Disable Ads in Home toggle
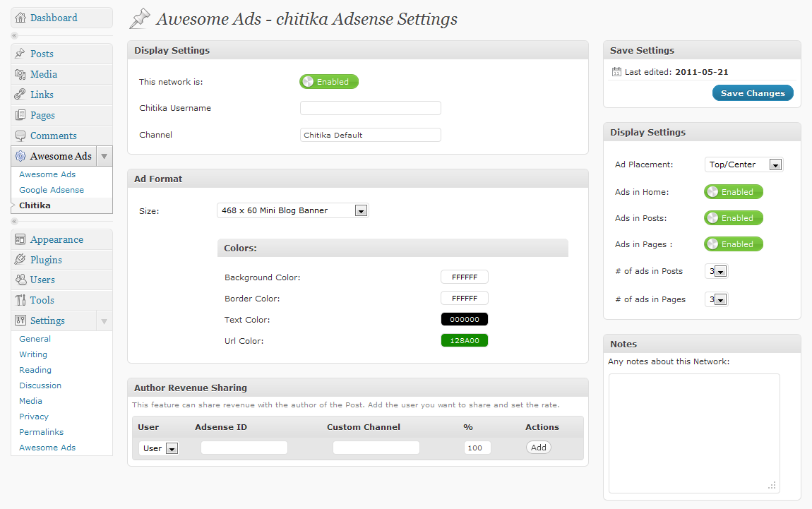 [x=734, y=192]
